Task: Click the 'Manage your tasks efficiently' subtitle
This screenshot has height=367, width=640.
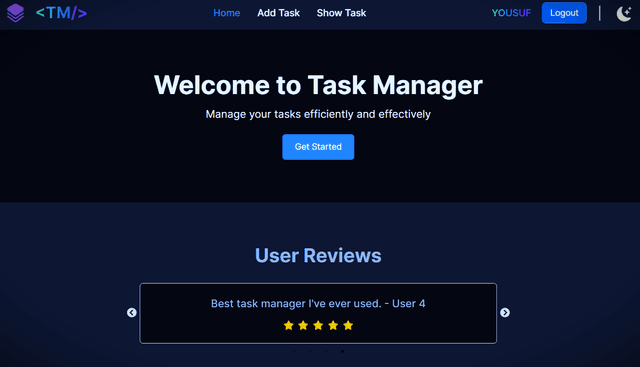Action: click(318, 114)
